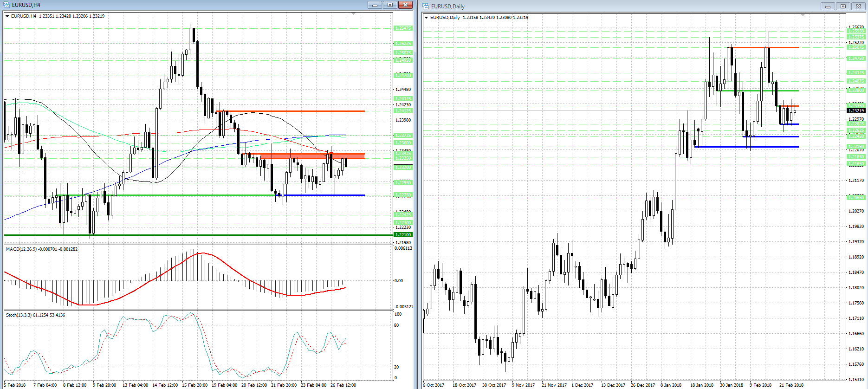Click the Stoch(13,3,3) indicator label
868x389 pixels.
pos(35,315)
